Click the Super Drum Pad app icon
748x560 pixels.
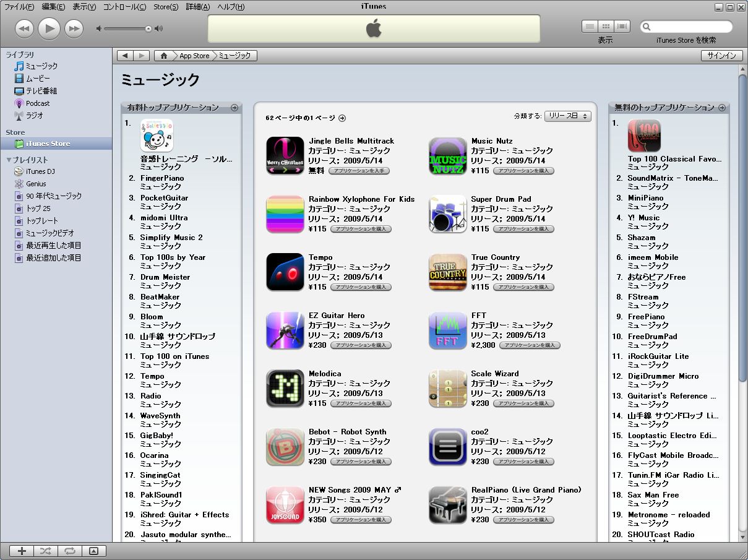pyautogui.click(x=447, y=215)
